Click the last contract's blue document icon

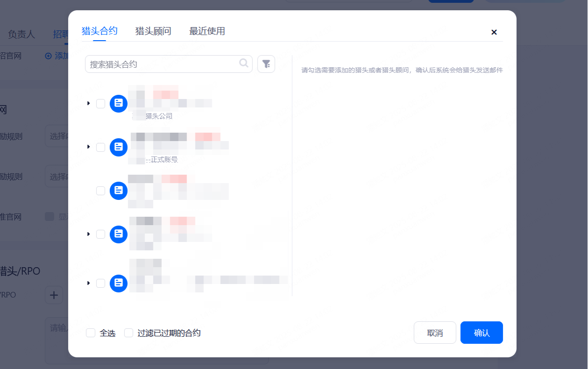(x=119, y=283)
